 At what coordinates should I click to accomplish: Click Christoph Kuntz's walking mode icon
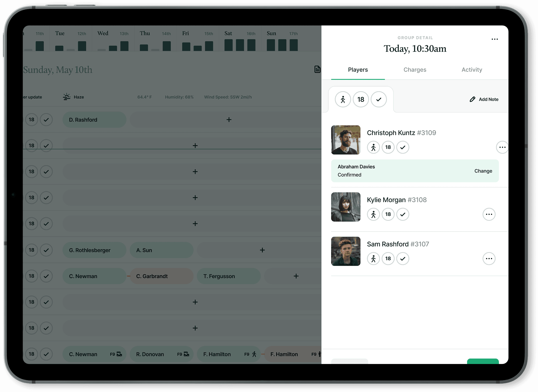(373, 147)
